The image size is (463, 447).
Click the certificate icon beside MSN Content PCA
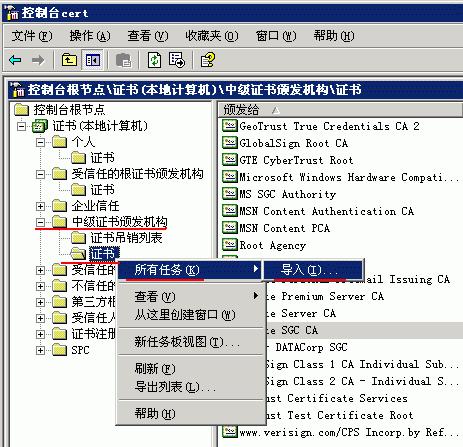(x=230, y=228)
